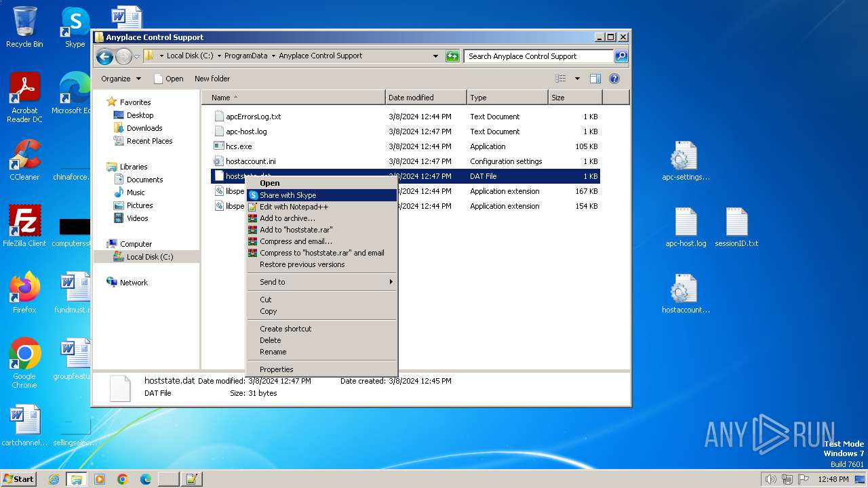Screen dimensions: 868x488
Task: Click the ProgramData breadcrumb segment
Action: (246, 56)
